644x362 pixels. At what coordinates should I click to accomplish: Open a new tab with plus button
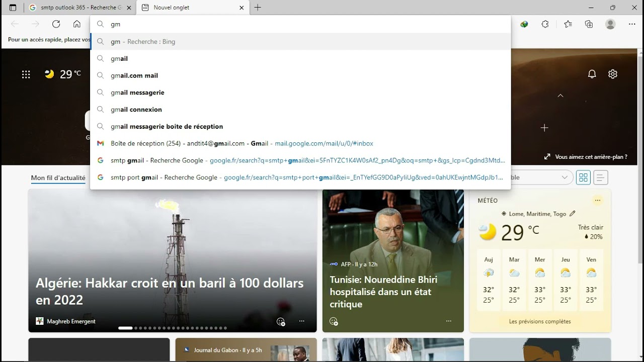(x=258, y=8)
